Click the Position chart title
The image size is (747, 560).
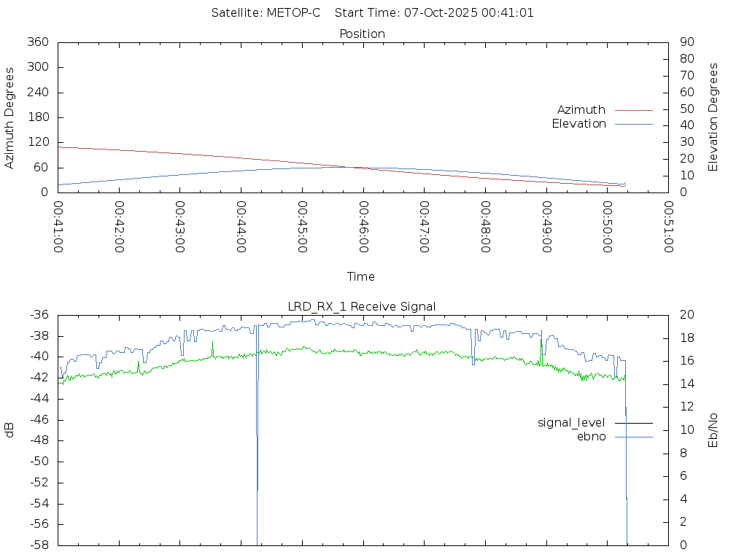(x=362, y=34)
